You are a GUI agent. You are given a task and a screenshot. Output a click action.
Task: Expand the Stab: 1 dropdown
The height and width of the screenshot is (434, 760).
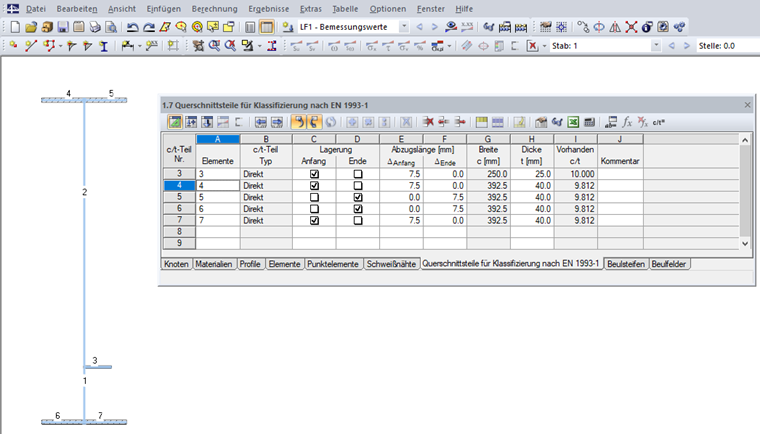tap(656, 46)
